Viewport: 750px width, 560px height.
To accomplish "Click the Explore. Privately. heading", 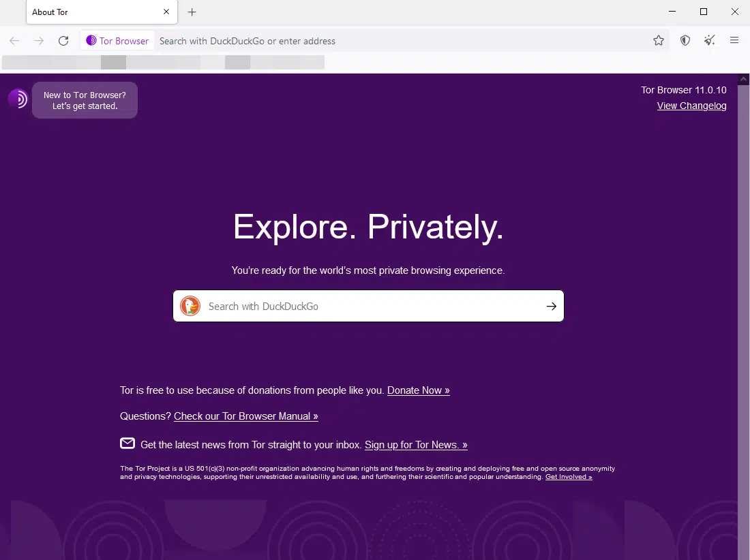I will click(x=368, y=227).
